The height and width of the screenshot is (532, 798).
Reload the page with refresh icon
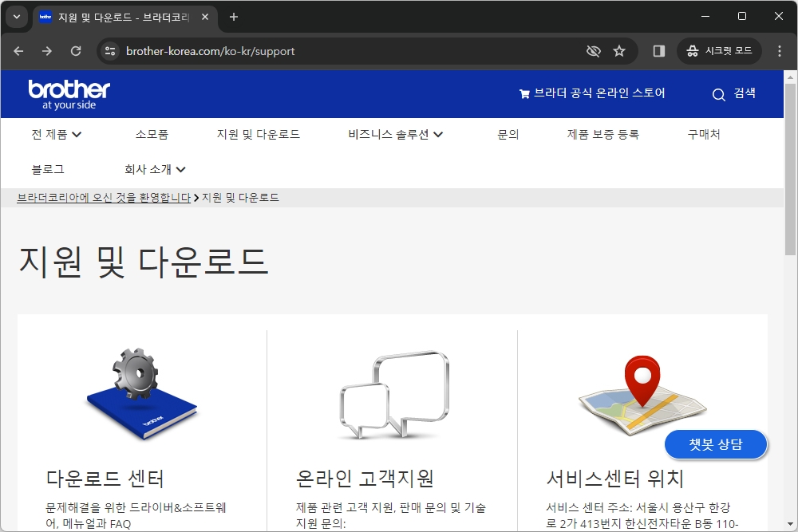[x=76, y=51]
